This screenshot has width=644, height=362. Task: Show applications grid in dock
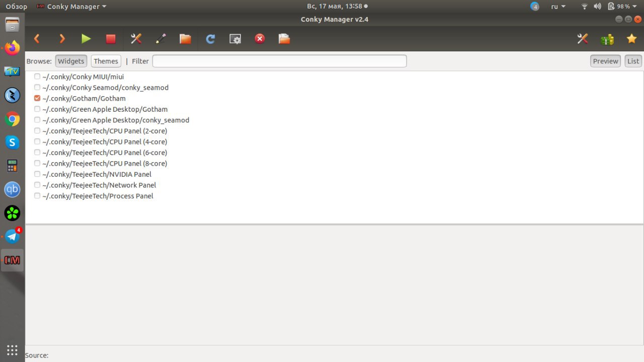pyautogui.click(x=12, y=350)
